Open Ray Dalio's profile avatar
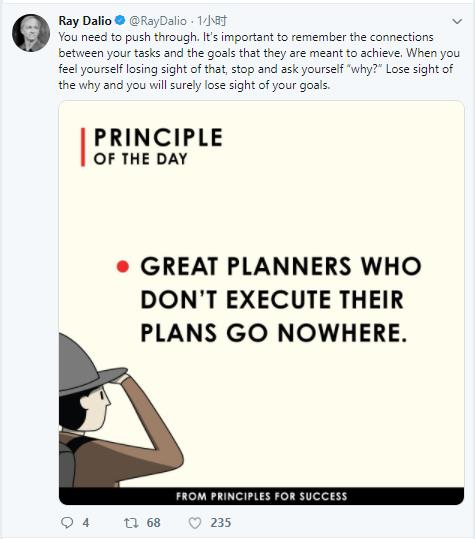 [31, 33]
